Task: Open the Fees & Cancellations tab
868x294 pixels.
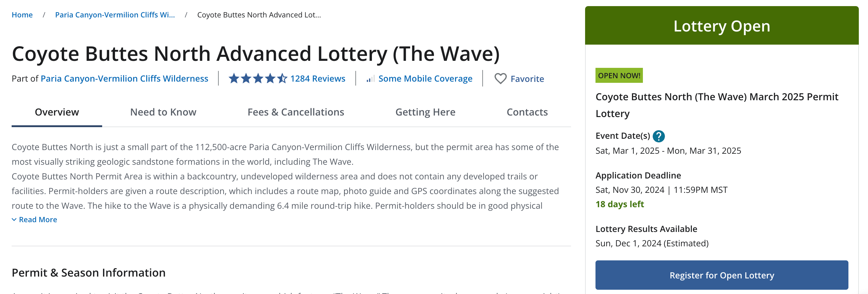Action: coord(295,112)
